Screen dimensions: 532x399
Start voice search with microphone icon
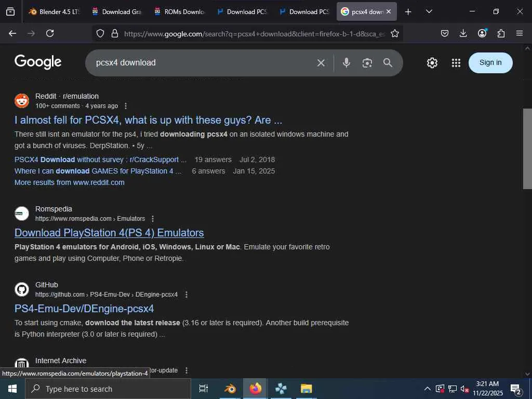pyautogui.click(x=346, y=63)
